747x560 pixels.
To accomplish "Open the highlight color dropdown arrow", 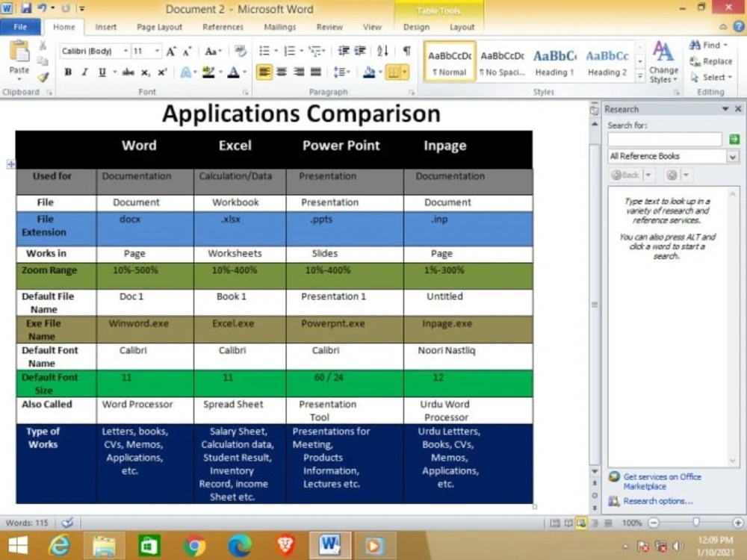I will click(220, 72).
